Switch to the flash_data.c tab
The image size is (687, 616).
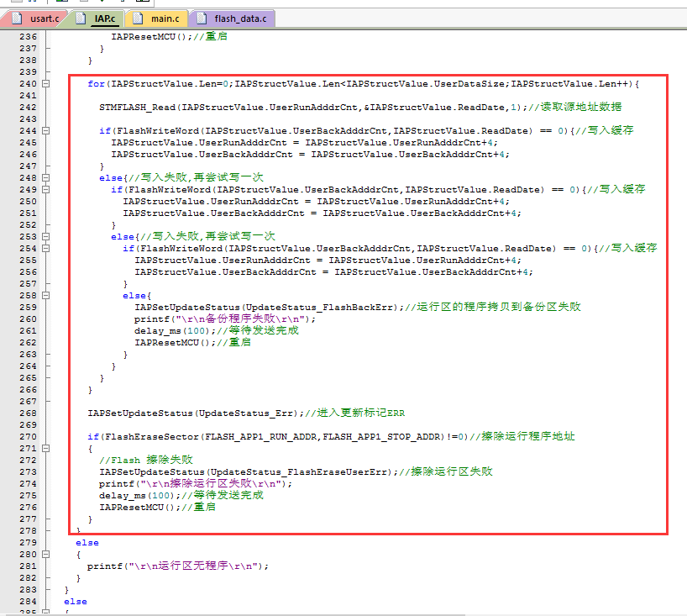232,18
